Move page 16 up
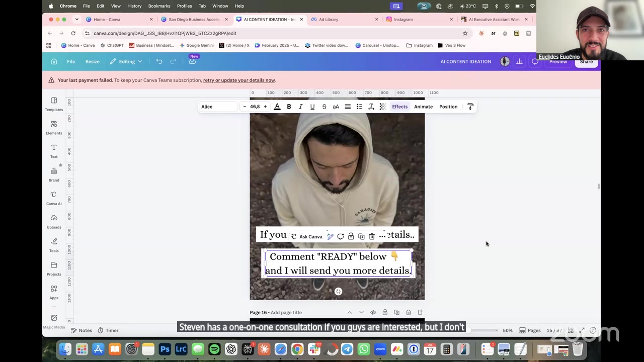The image size is (644, 362). click(350, 313)
